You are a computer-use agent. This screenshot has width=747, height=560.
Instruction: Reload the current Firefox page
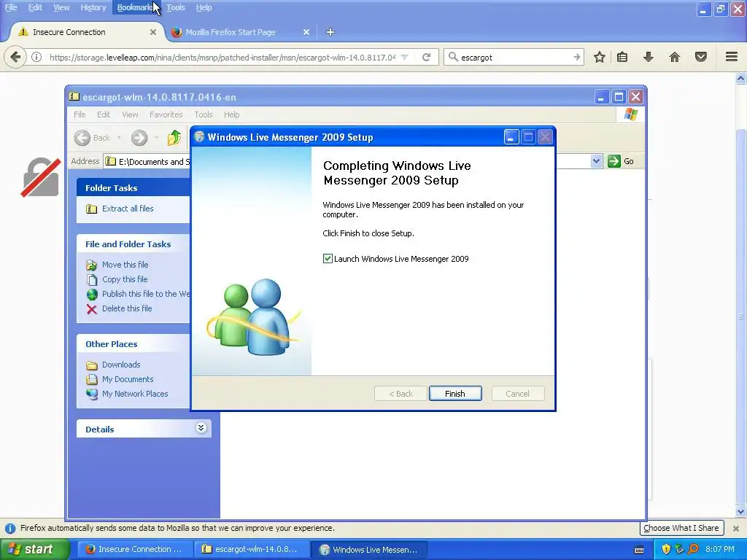(x=426, y=57)
